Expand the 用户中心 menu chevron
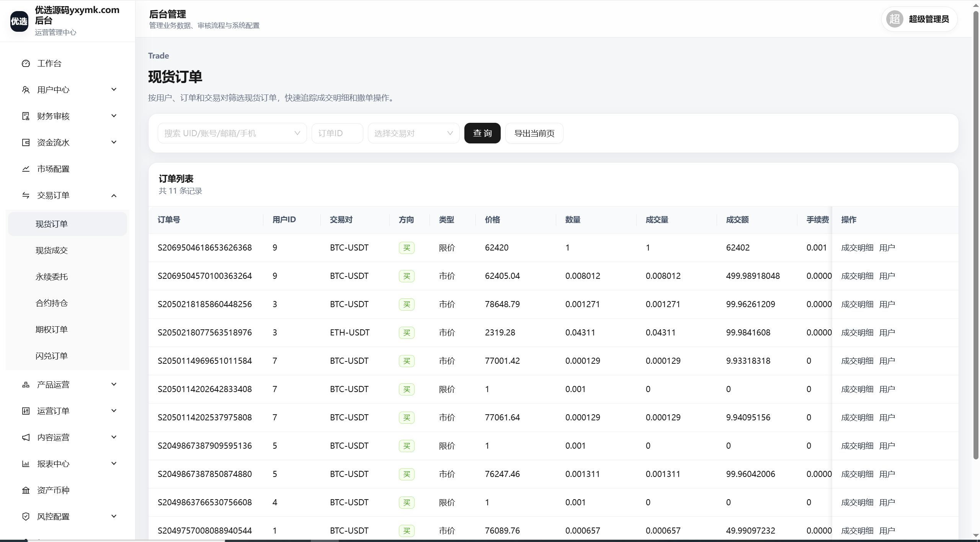The height and width of the screenshot is (542, 980). tap(114, 90)
